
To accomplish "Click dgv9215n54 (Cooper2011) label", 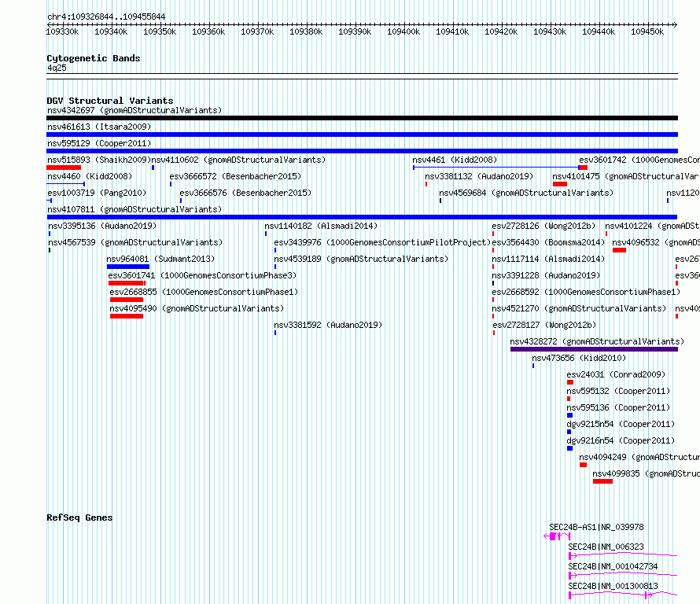I will point(621,424).
